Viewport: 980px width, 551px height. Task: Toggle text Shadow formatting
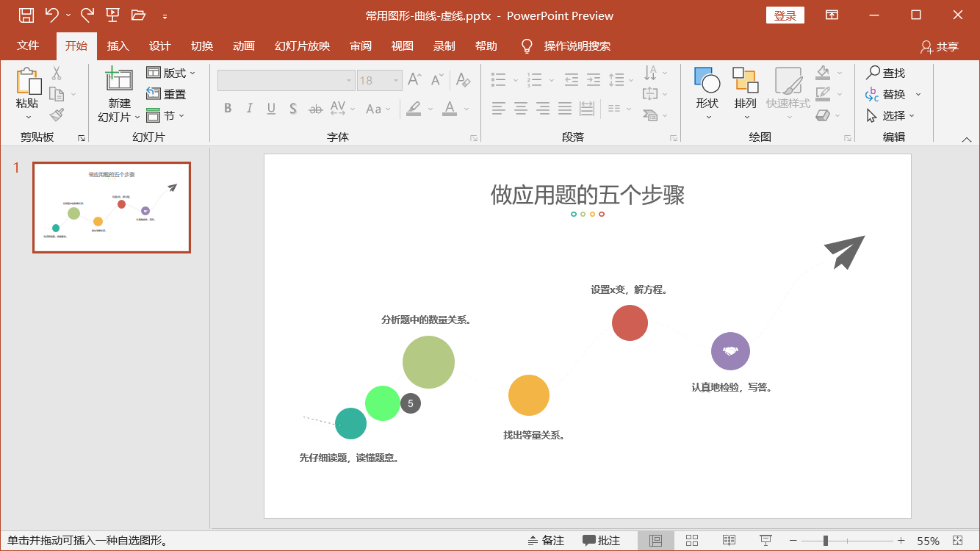292,109
